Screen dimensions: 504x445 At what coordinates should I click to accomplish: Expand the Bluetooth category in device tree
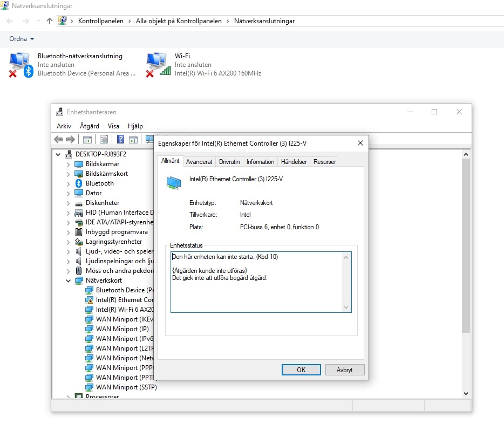tap(68, 184)
